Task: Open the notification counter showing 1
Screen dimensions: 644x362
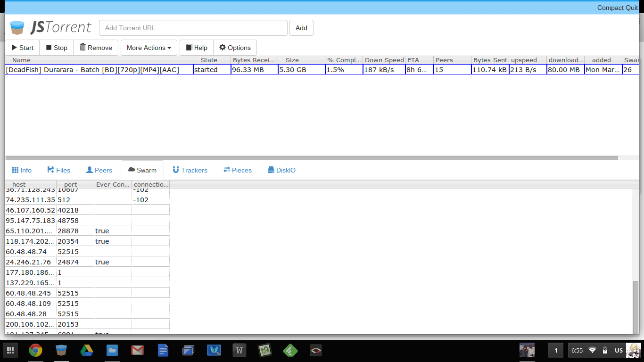Action: tap(556, 350)
